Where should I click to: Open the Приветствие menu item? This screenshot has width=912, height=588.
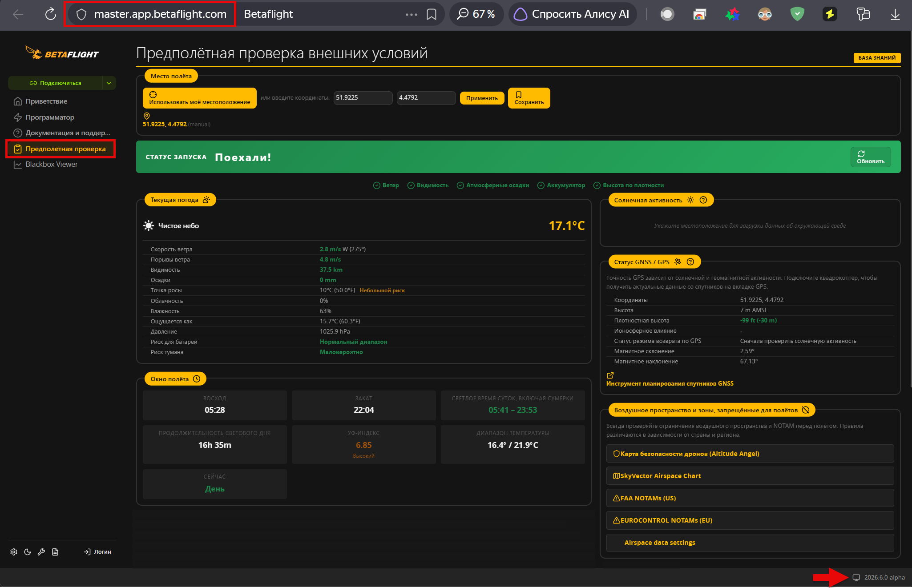click(46, 101)
